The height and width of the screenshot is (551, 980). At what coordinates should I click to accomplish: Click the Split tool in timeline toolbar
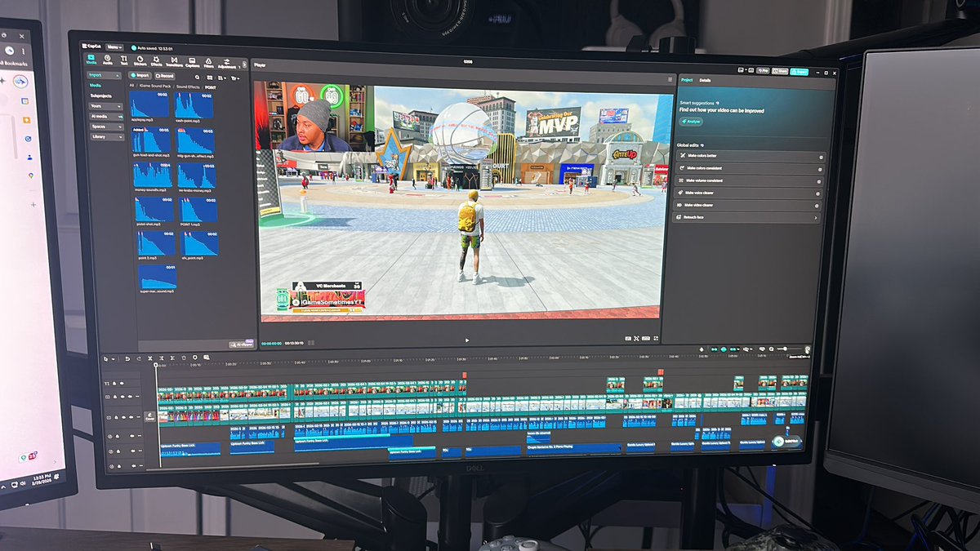point(150,358)
